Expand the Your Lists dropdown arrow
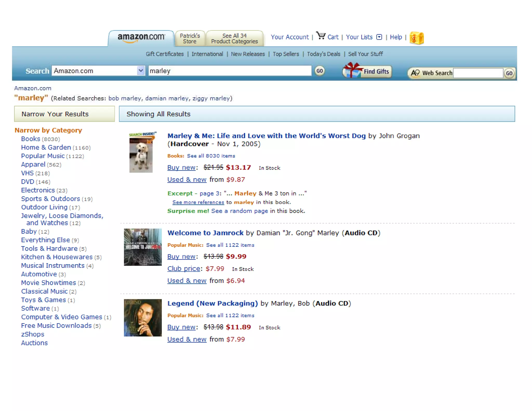Screen dimensions: 532x411 pos(379,37)
